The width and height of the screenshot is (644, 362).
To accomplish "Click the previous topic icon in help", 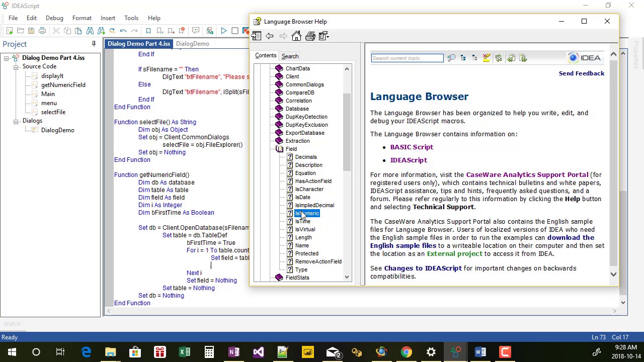I will tap(511, 58).
